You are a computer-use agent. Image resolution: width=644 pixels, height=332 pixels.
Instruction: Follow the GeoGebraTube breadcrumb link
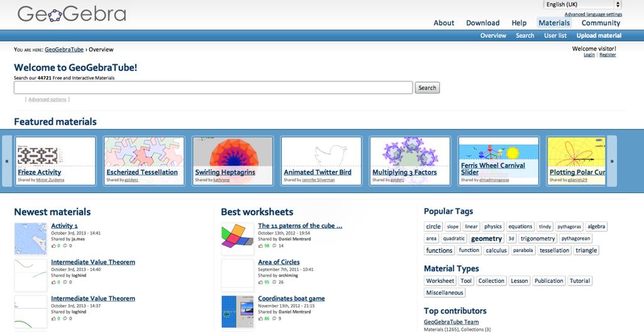(x=64, y=50)
